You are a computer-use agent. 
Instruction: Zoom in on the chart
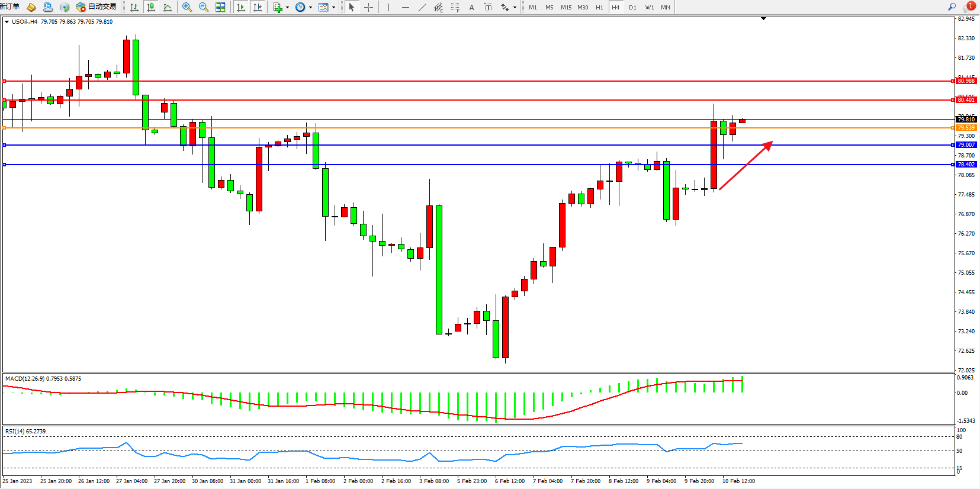pyautogui.click(x=187, y=7)
